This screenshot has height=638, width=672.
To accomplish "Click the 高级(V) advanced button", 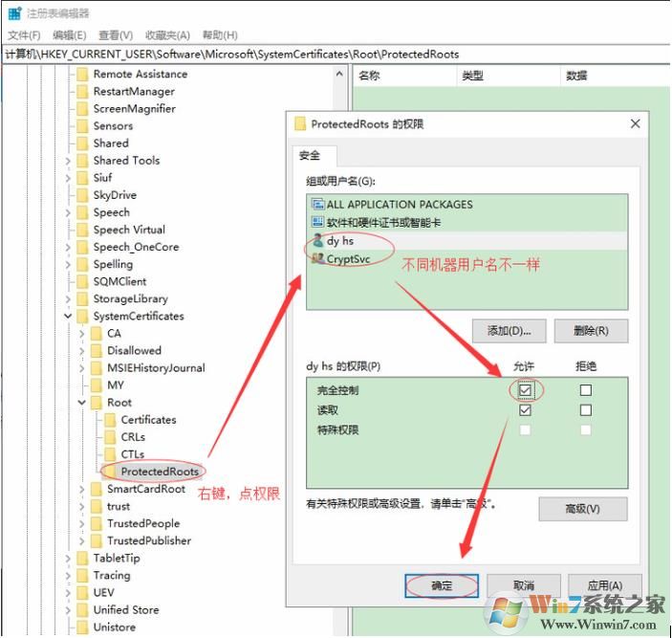I will [x=582, y=509].
